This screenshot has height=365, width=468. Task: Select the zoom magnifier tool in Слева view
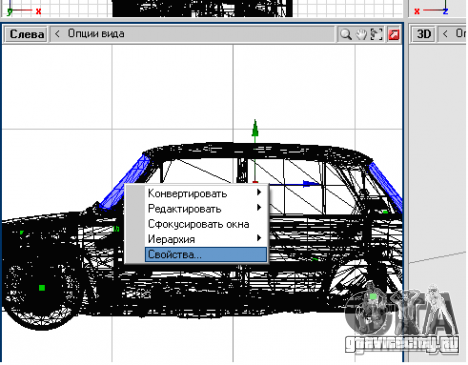tap(345, 34)
